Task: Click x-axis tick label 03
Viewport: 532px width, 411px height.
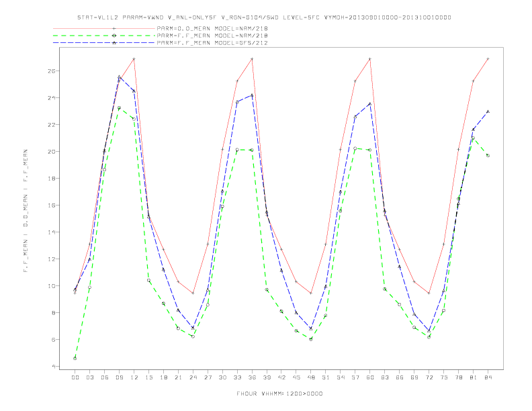Action: [89, 377]
